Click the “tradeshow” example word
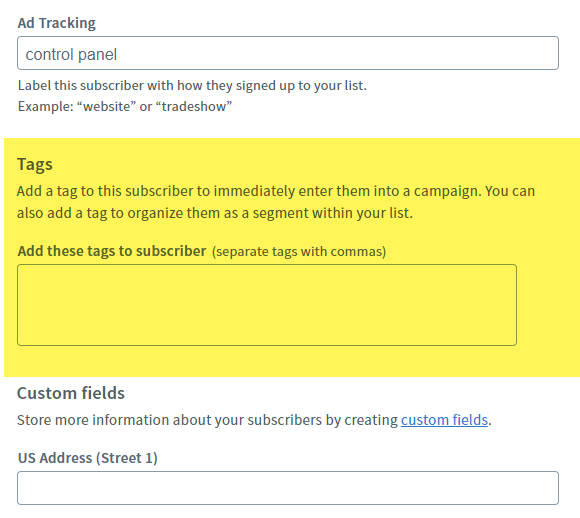The height and width of the screenshot is (518, 580). tap(194, 107)
